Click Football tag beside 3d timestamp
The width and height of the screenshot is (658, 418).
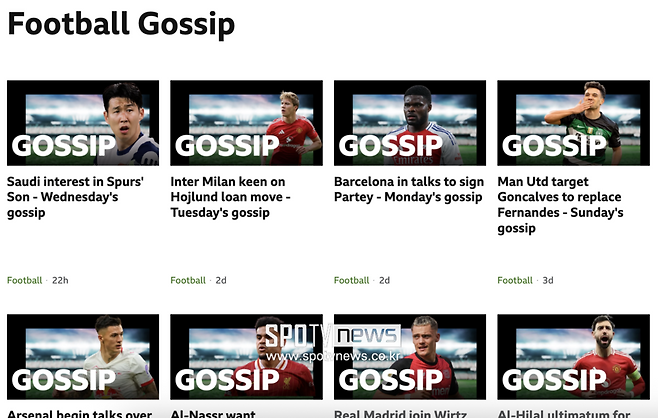pos(515,280)
